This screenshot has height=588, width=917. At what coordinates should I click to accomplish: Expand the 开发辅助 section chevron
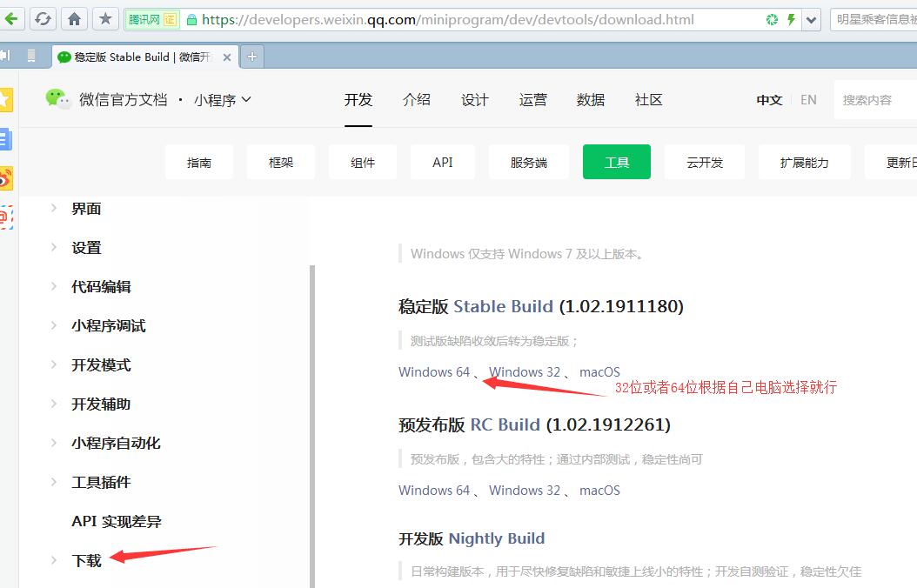click(x=54, y=404)
